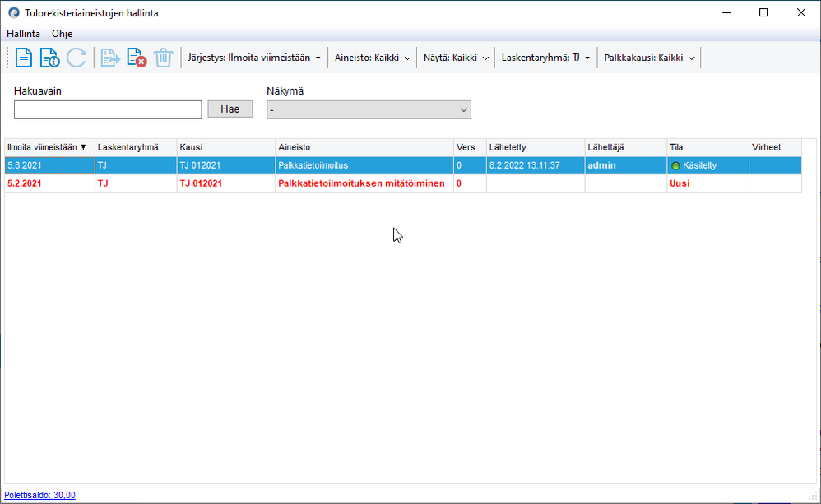Click the Laskentaryhmä column header
The width and height of the screenshot is (821, 504).
click(136, 148)
